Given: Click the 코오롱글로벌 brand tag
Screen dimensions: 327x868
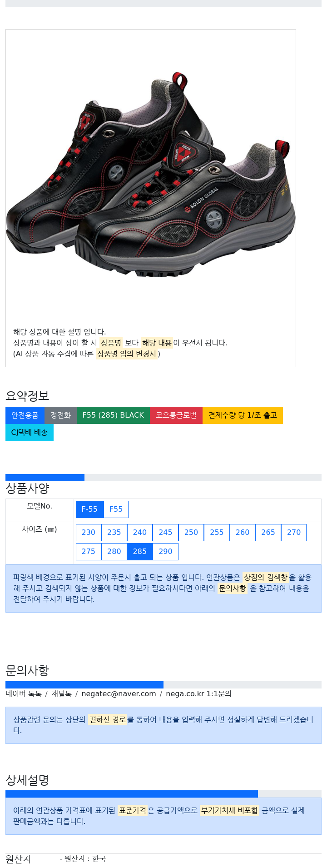Looking at the screenshot, I should 176,415.
